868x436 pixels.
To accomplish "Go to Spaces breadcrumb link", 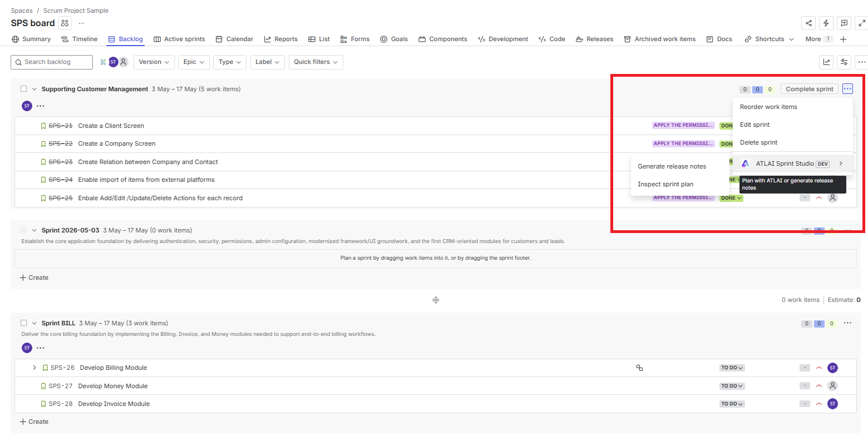I will point(21,11).
